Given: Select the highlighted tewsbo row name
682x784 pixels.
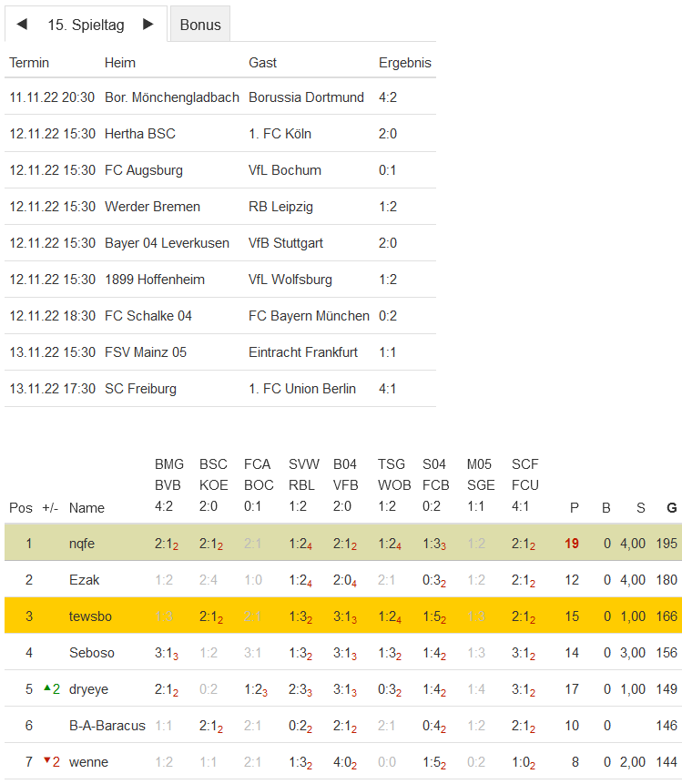Looking at the screenshot, I should (x=90, y=616).
